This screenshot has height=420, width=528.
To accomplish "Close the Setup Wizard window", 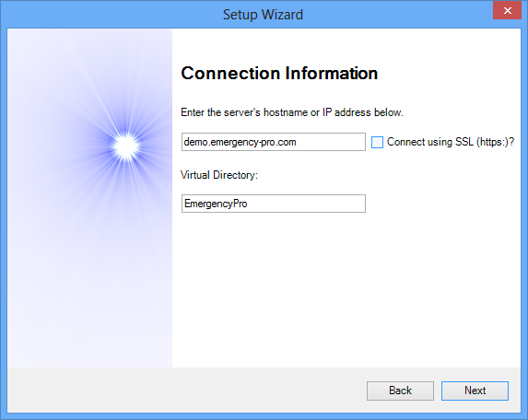I will pyautogui.click(x=508, y=10).
